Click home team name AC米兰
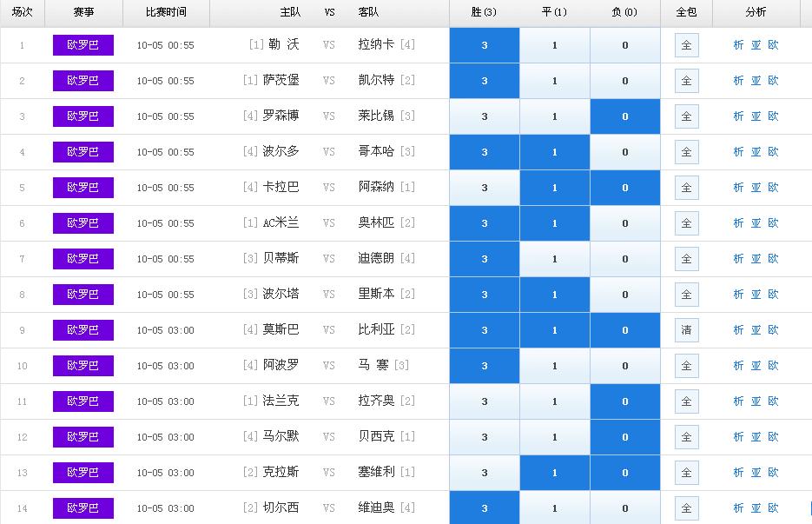This screenshot has height=524, width=812. point(281,222)
